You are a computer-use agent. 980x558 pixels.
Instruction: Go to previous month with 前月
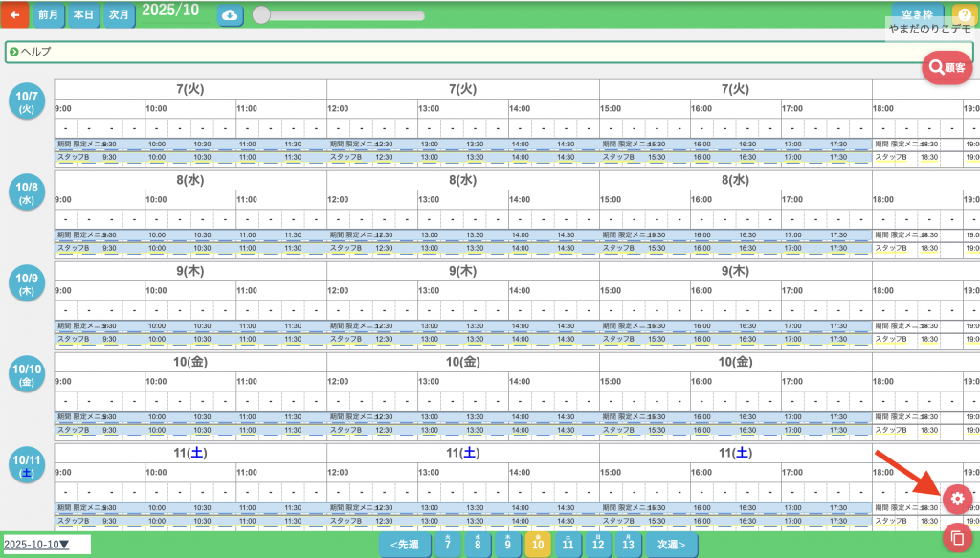(49, 15)
